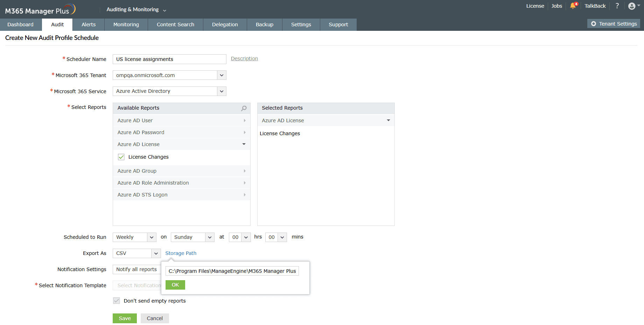The width and height of the screenshot is (644, 325).
Task: Open the Weekly schedule frequency dropdown
Action: point(134,237)
